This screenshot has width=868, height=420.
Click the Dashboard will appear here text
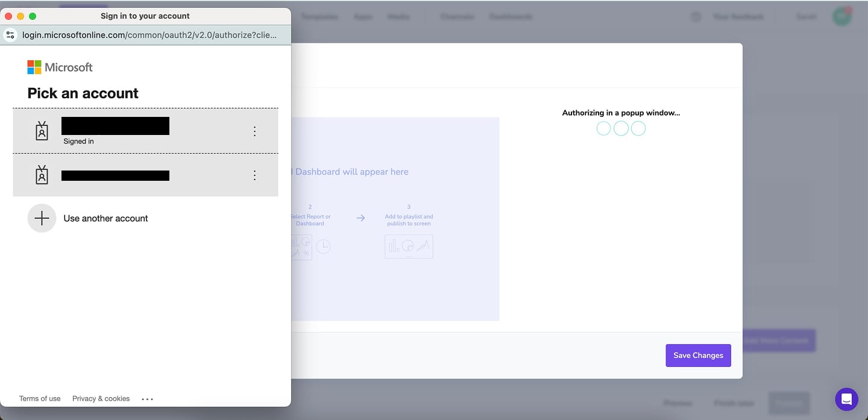pyautogui.click(x=351, y=172)
